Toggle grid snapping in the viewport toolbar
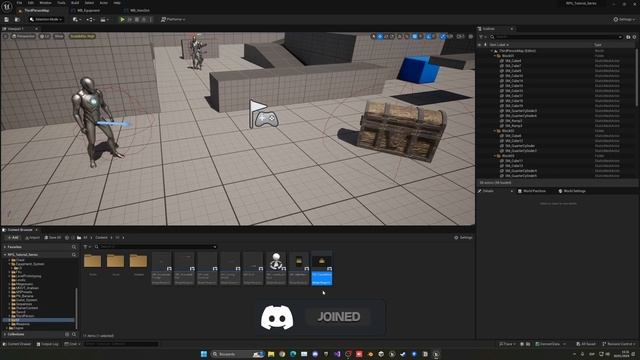Viewport: 640px width, 360px height. click(415, 36)
